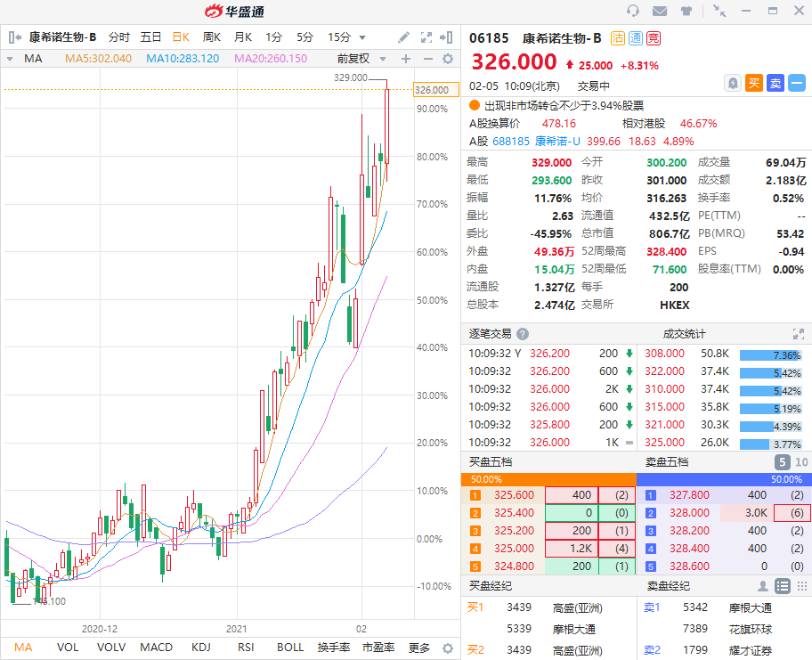This screenshot has width=812, height=660.
Task: Click ask level 5 price 328.600
Action: click(689, 566)
